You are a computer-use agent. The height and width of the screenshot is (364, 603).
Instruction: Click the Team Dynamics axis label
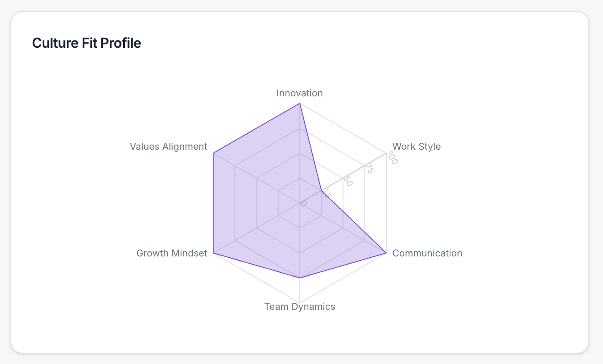pos(299,306)
